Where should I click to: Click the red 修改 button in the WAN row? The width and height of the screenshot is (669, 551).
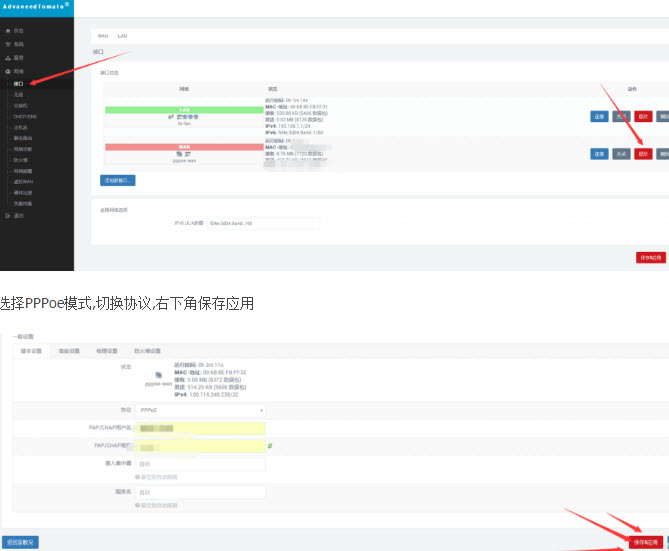[x=643, y=154]
